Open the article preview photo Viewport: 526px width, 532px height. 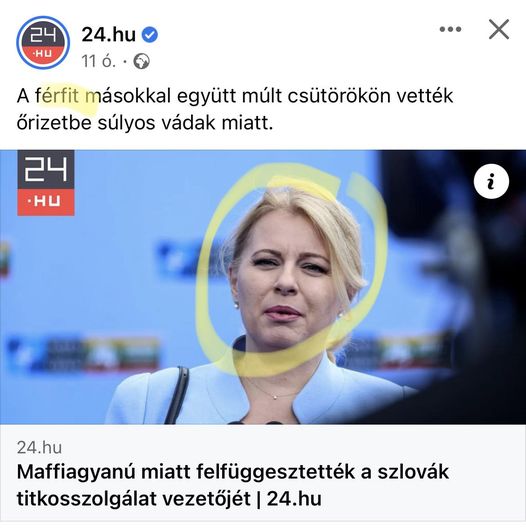point(263,287)
